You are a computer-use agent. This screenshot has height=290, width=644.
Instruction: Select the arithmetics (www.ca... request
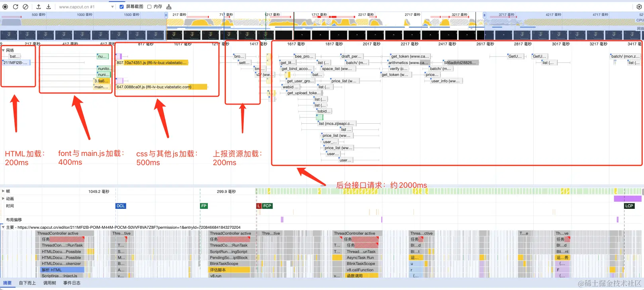[x=409, y=63]
